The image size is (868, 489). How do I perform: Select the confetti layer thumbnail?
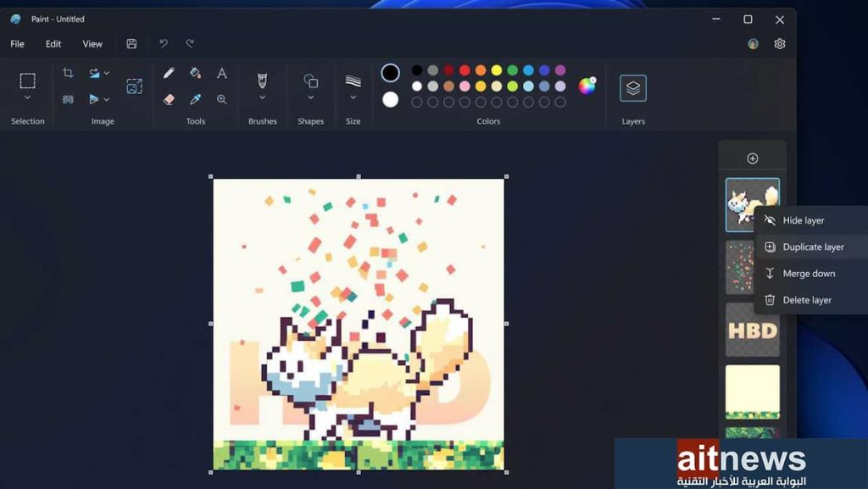[x=739, y=267]
